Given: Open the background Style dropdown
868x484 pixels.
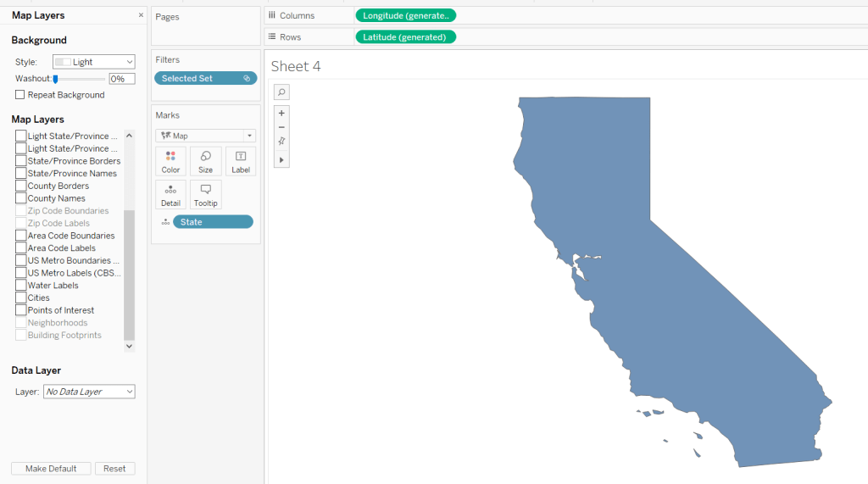Looking at the screenshot, I should [93, 62].
